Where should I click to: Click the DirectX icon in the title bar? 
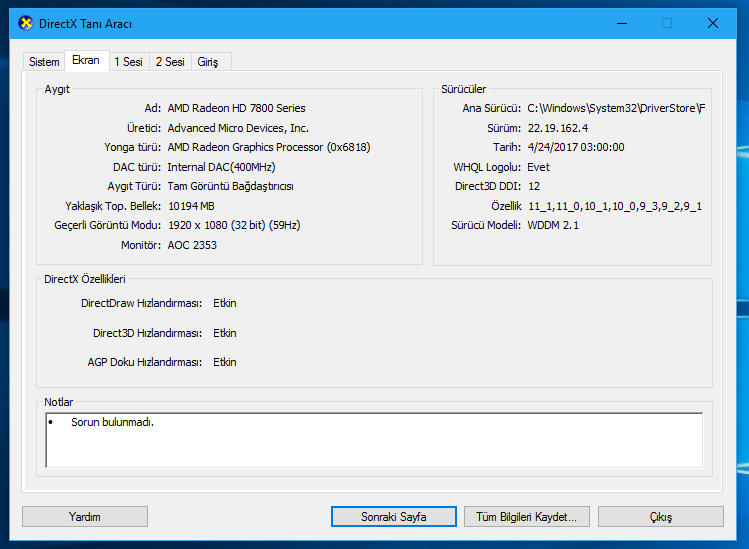pos(26,23)
